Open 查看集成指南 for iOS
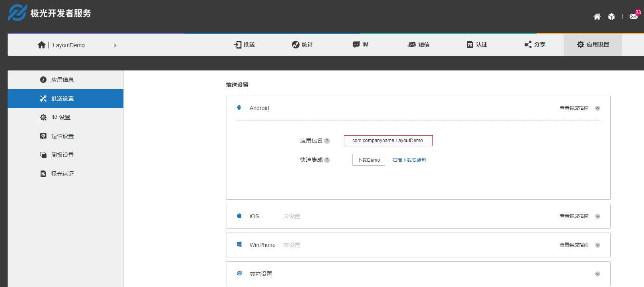 pos(574,216)
